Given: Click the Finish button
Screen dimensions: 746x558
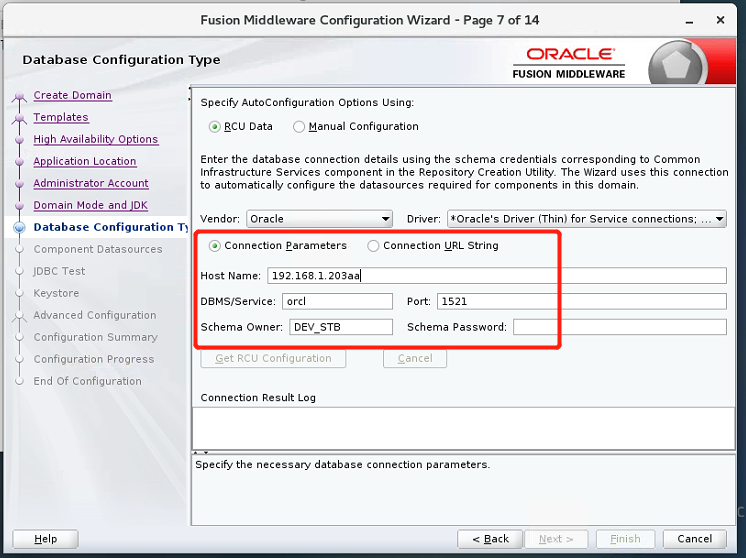Looking at the screenshot, I should 625,539.
